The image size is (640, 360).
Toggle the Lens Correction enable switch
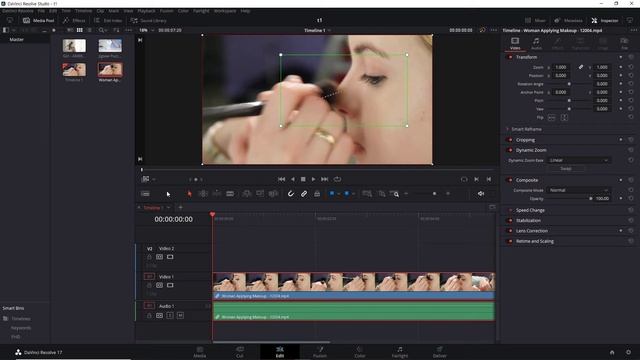tap(510, 231)
